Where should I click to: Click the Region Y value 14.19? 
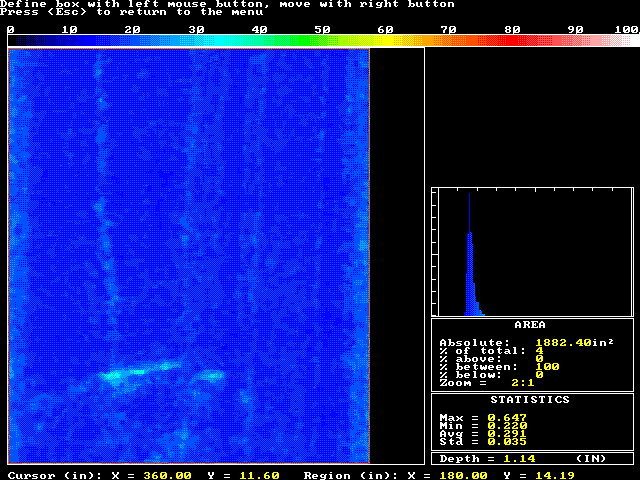(555, 476)
